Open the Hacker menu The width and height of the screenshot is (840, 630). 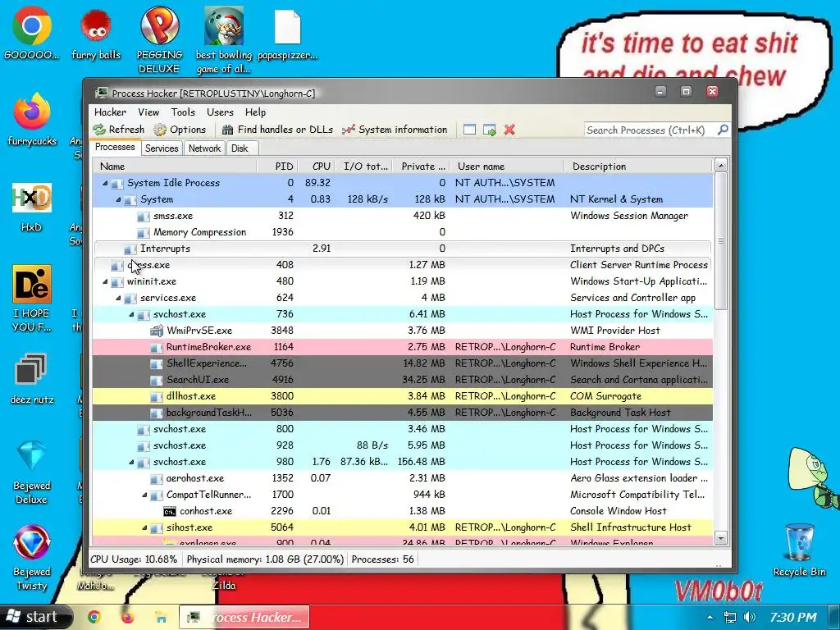(x=111, y=112)
